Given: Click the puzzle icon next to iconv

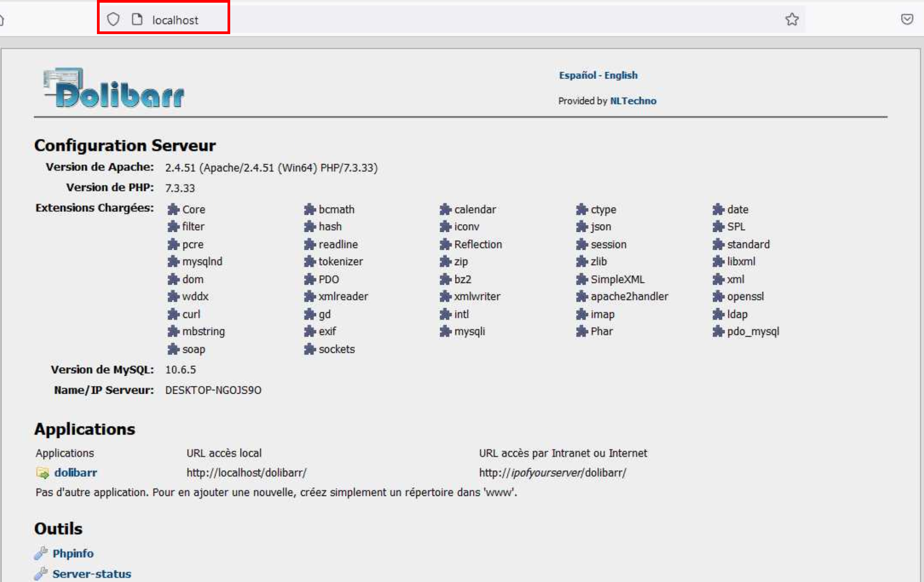Looking at the screenshot, I should [445, 226].
